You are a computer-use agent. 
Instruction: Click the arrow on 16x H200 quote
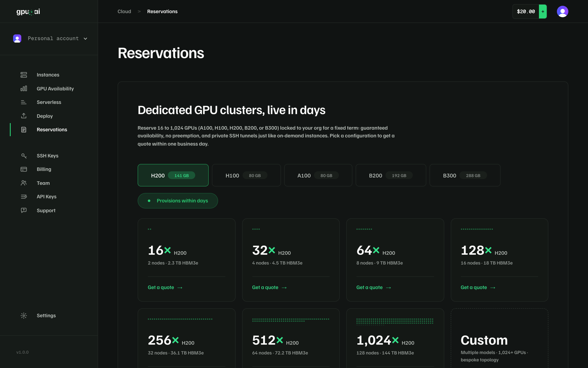(x=180, y=288)
